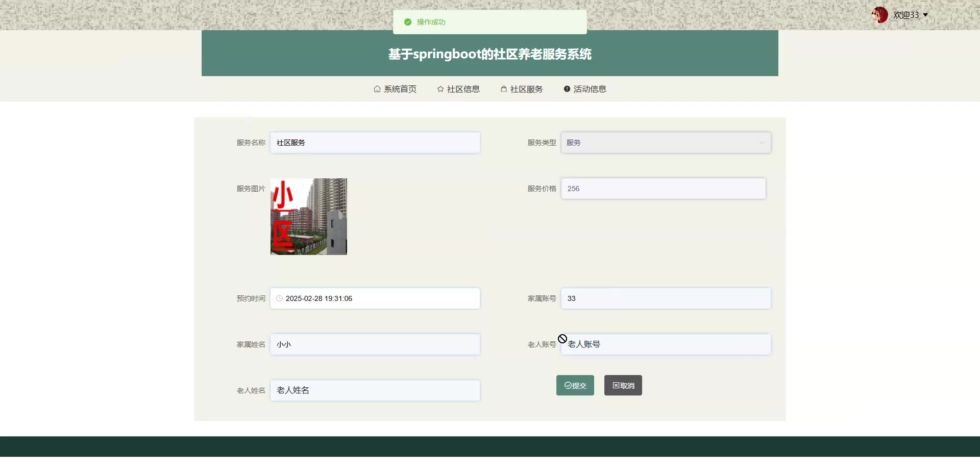This screenshot has height=466, width=980.
Task: Go to 社区信息 menu item
Action: 458,89
